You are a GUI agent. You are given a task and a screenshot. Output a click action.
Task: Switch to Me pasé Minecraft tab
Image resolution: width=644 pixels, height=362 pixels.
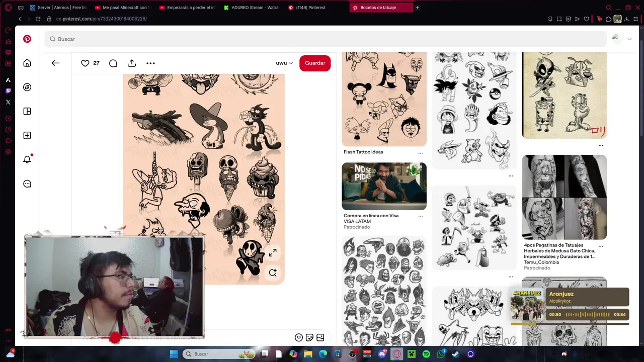[x=123, y=8]
